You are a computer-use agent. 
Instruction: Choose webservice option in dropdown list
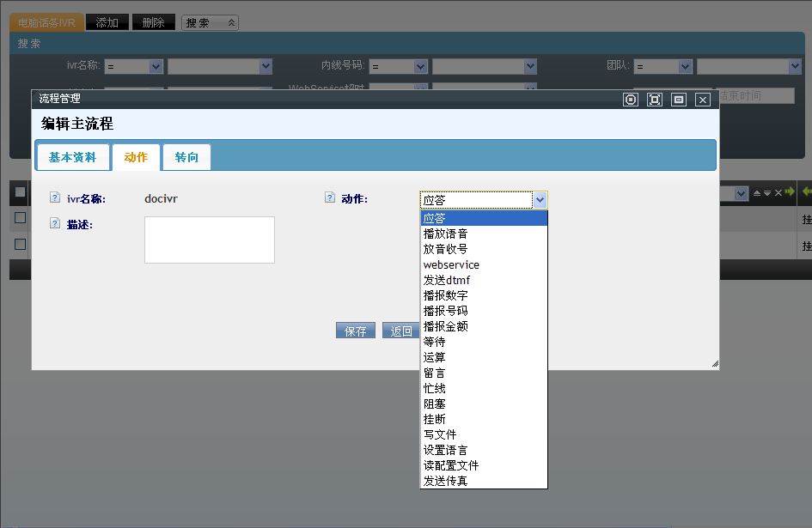point(451,264)
